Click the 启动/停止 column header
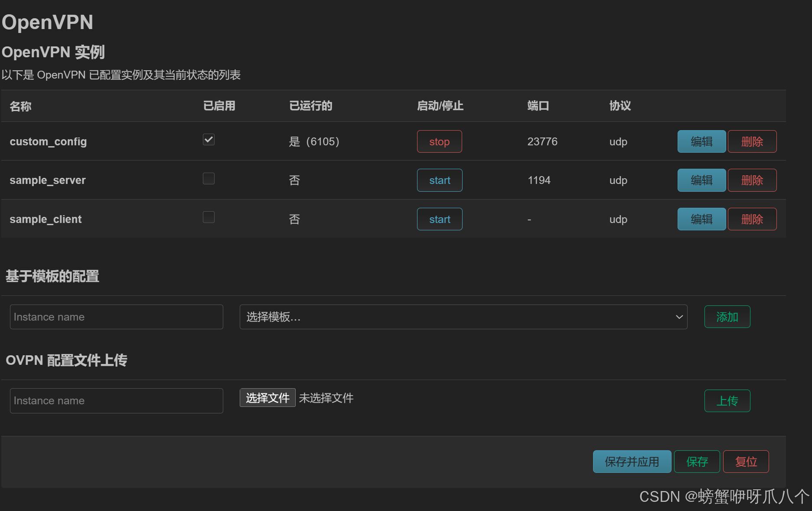 pos(440,106)
